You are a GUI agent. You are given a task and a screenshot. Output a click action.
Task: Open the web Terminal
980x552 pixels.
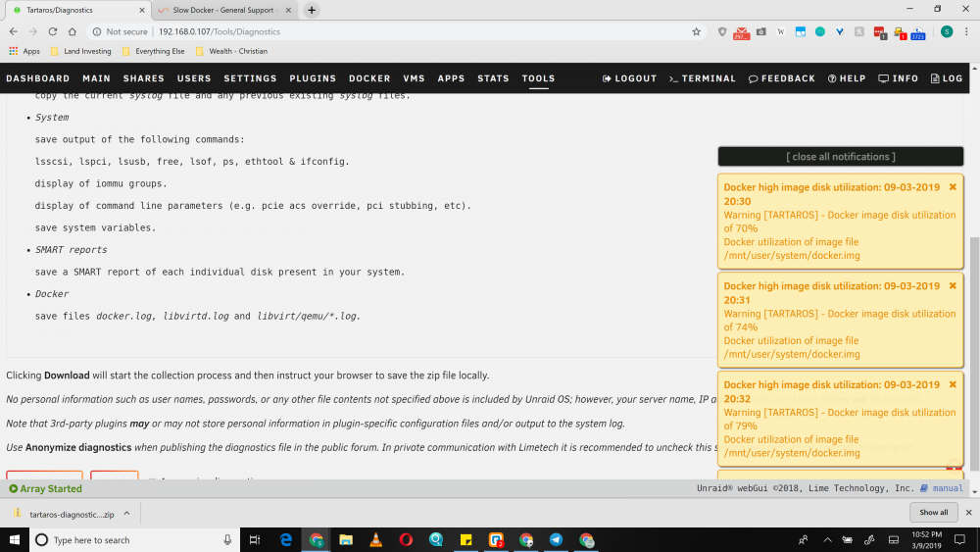703,78
